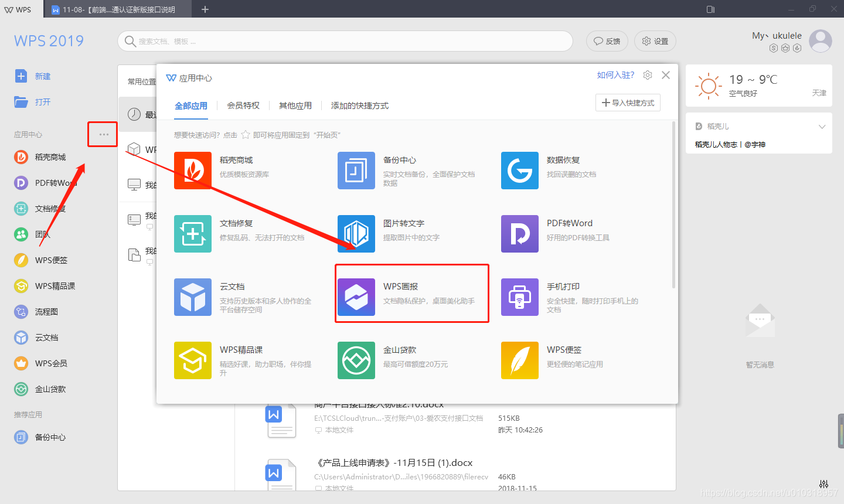The width and height of the screenshot is (844, 504).
Task: Open sidebar 流程图 item
Action: 36,312
